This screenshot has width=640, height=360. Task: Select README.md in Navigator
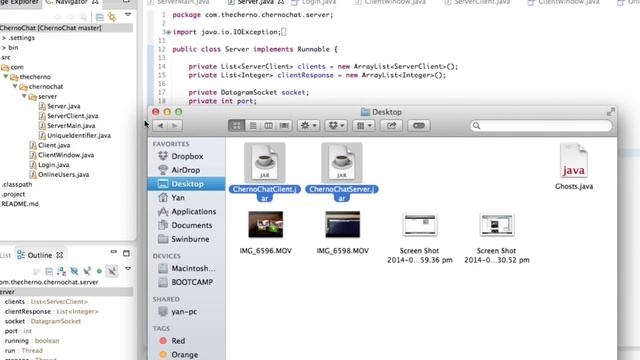20,204
